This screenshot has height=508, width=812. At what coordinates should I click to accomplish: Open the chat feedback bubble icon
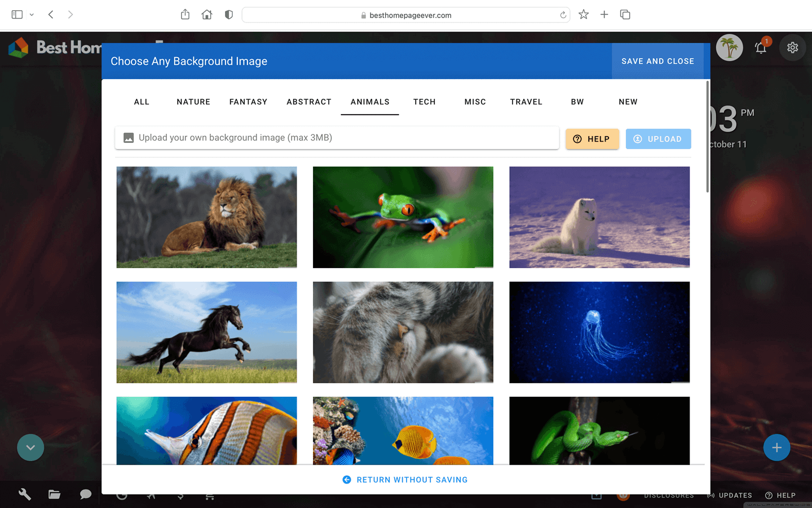(85, 494)
